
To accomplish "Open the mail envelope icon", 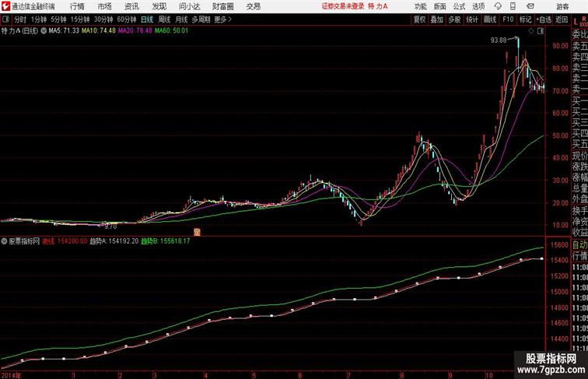I will (x=530, y=6).
